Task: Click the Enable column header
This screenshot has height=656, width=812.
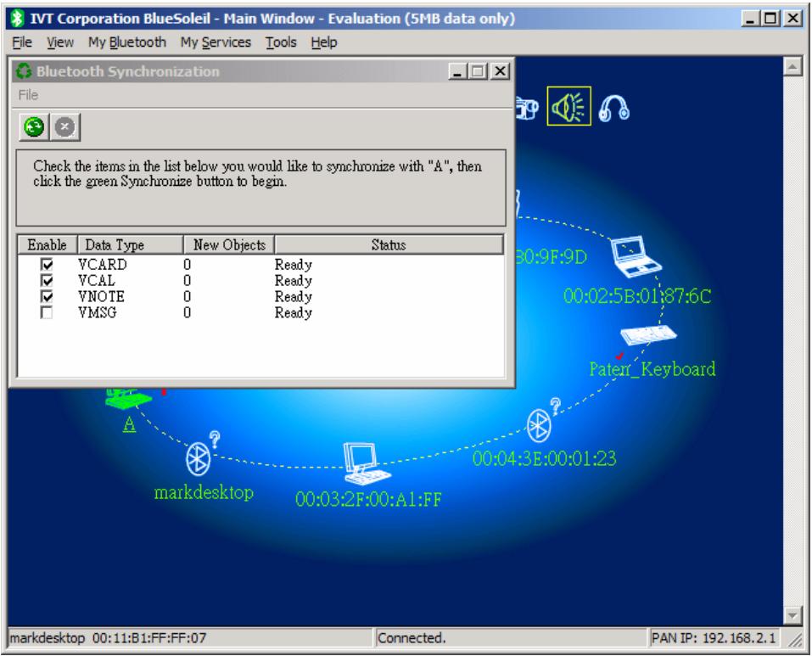Action: click(x=48, y=245)
